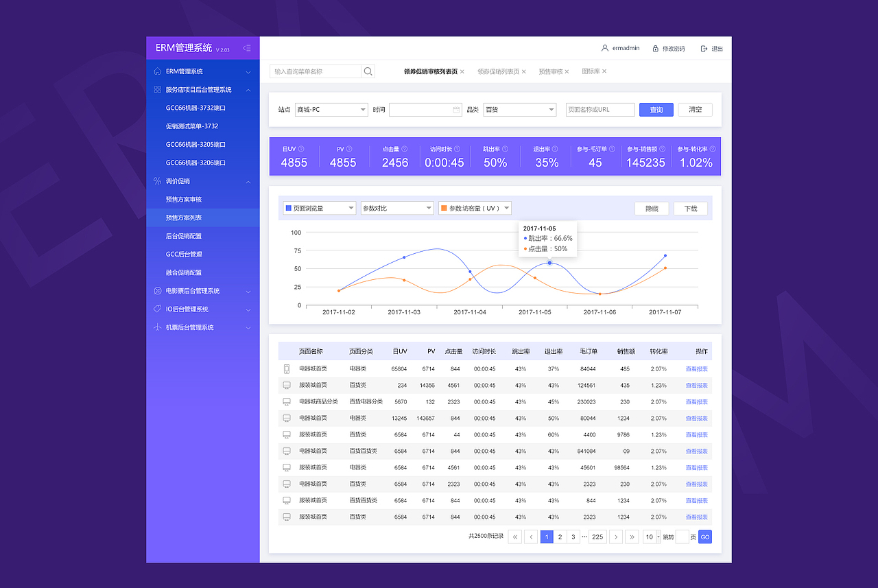Click the help icon next to 退出率
878x588 pixels.
point(556,149)
